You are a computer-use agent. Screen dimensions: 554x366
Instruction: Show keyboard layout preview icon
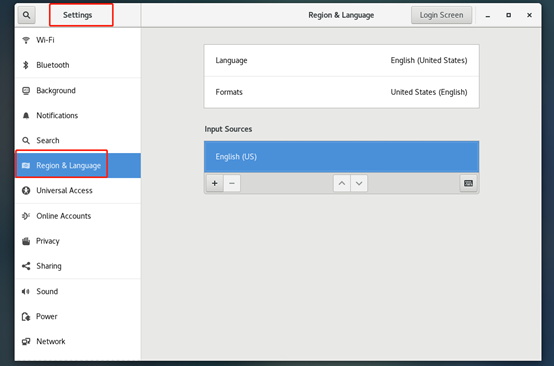point(468,183)
